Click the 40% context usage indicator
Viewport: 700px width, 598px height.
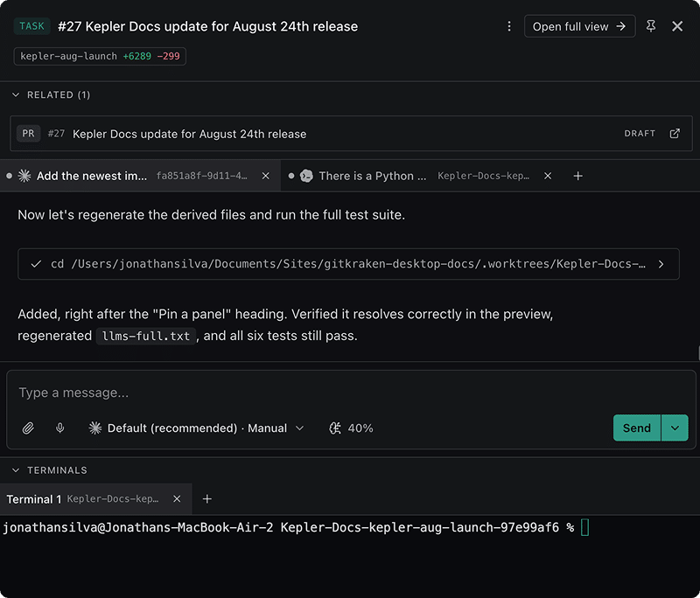351,428
